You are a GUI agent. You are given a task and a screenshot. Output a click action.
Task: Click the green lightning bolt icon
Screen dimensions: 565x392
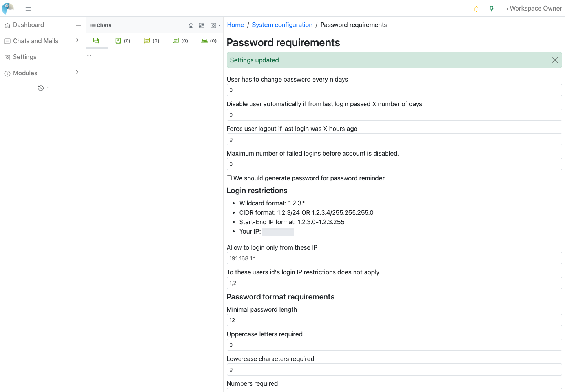pyautogui.click(x=492, y=9)
